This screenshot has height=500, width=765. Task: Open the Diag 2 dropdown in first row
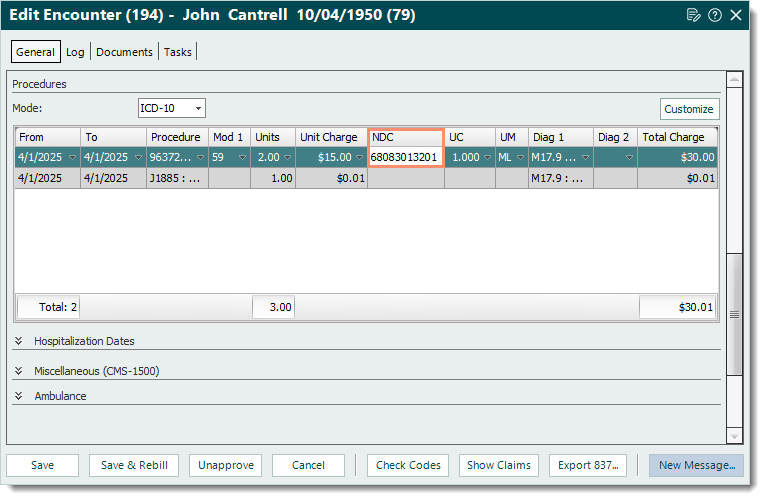point(630,158)
